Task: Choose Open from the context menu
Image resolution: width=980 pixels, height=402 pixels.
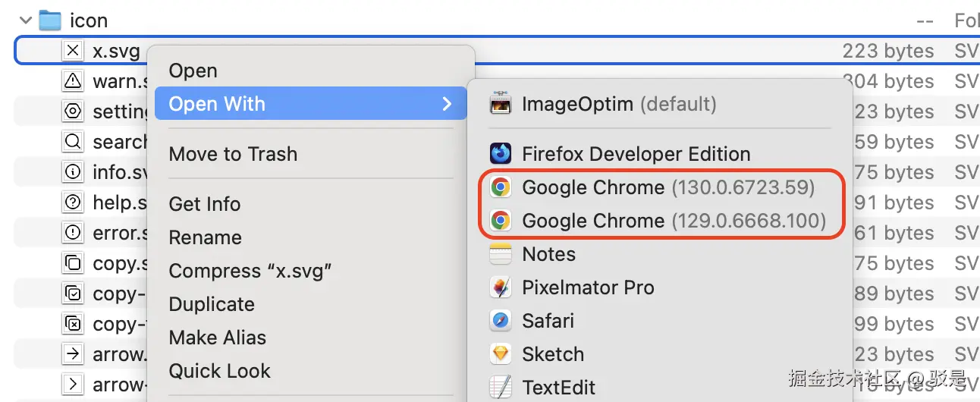Action: click(193, 71)
